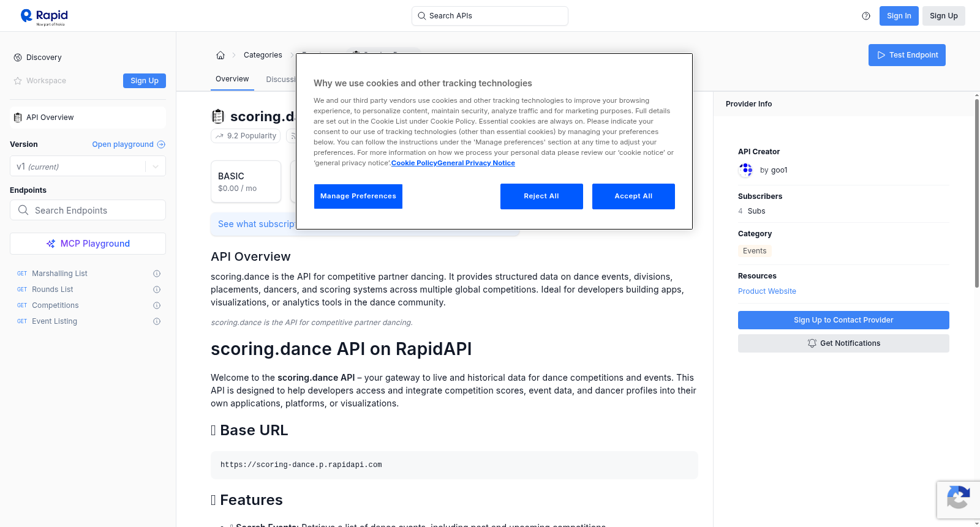Open the Rapid logo home link
Screen dimensions: 980x527
pyautogui.click(x=44, y=17)
